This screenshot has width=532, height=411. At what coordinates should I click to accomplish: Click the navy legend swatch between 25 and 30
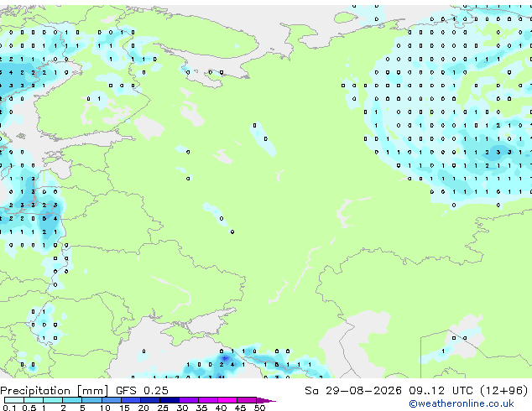tap(170, 400)
